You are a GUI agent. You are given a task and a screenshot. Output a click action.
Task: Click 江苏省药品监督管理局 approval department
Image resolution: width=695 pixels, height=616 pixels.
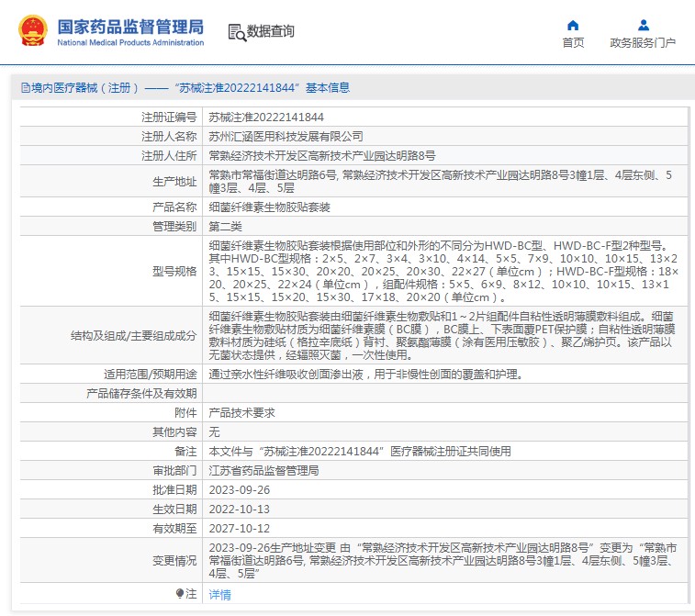coord(263,470)
